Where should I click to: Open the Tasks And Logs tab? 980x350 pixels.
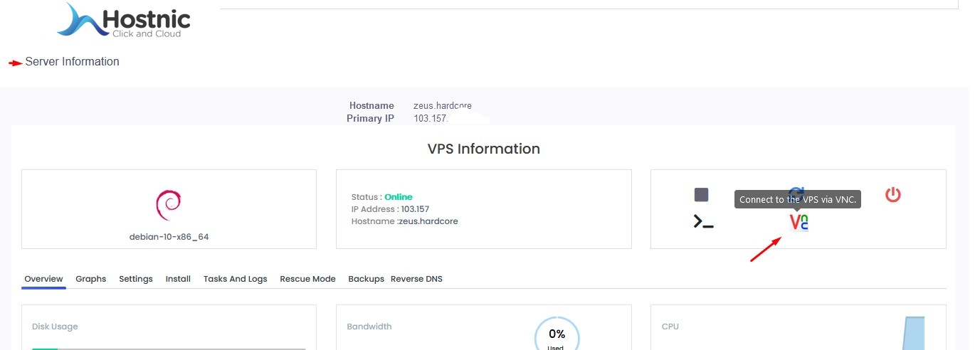tap(235, 279)
